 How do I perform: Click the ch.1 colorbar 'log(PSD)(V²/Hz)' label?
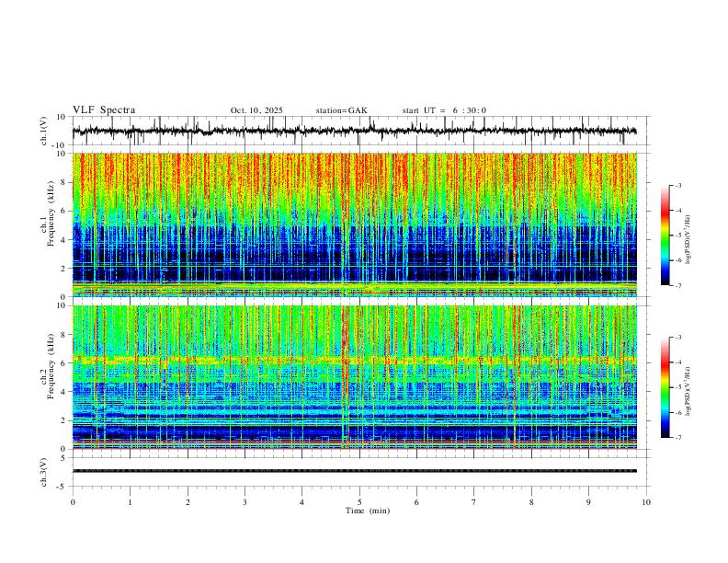tap(688, 240)
